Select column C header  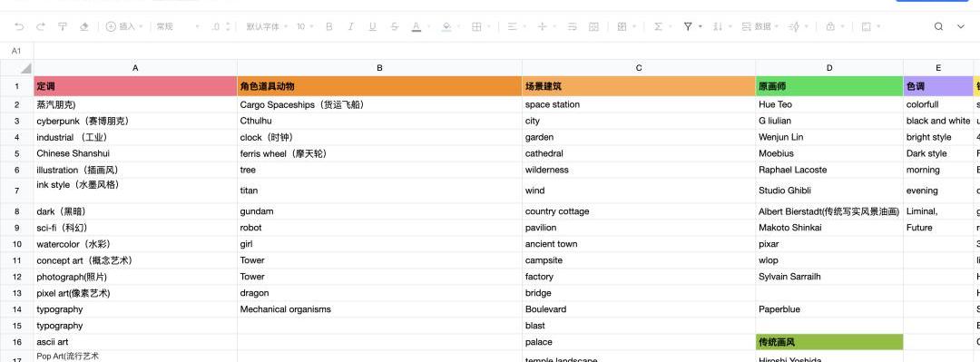(639, 68)
